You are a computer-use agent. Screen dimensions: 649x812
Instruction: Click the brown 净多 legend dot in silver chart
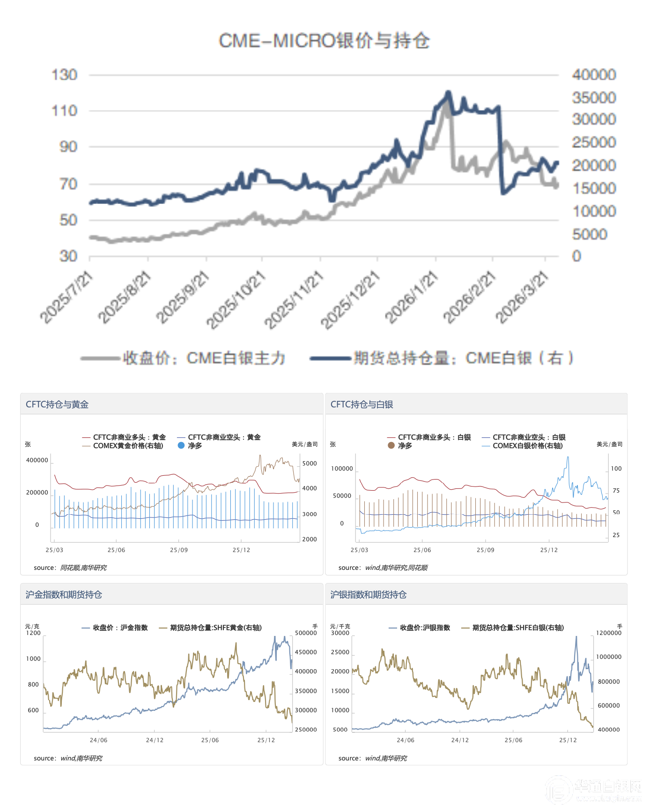(391, 445)
